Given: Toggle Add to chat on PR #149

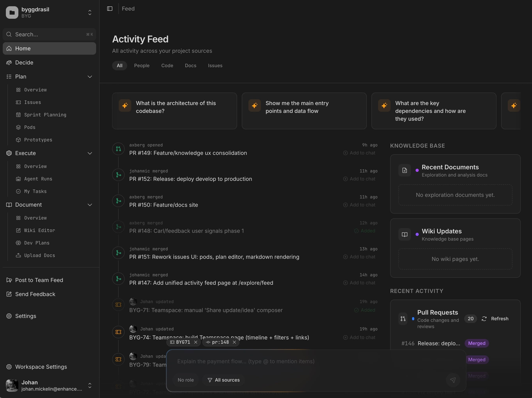Looking at the screenshot, I should coord(360,153).
